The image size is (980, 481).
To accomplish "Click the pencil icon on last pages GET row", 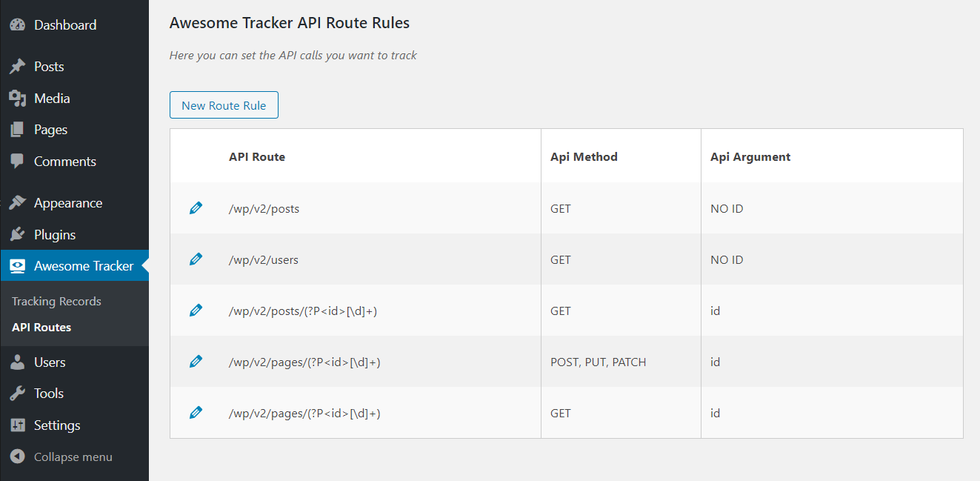I will (196, 413).
